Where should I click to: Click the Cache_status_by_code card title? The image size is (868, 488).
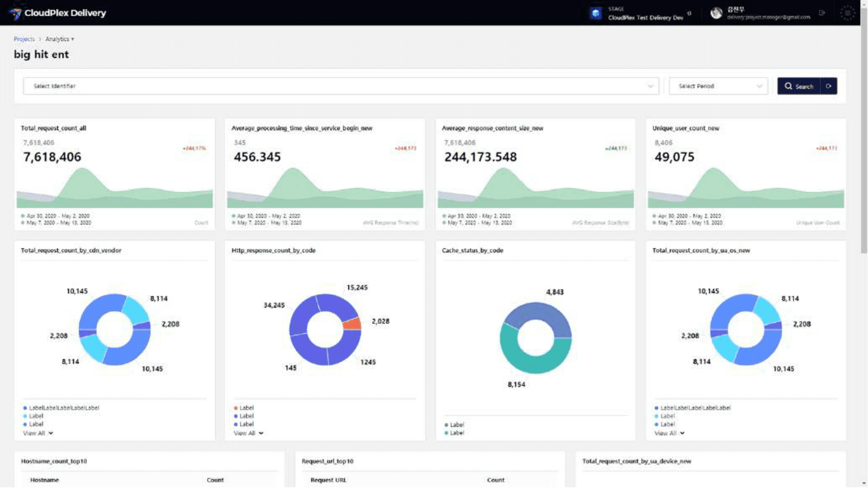(472, 250)
